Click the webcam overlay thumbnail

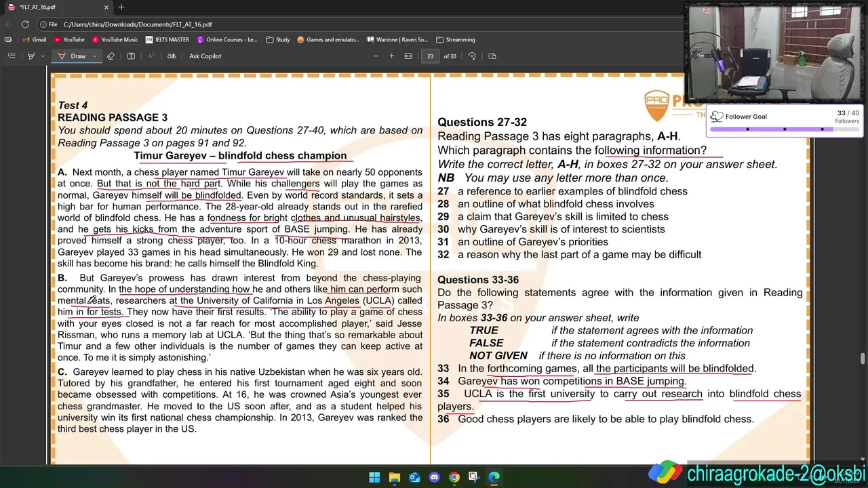coord(775,52)
